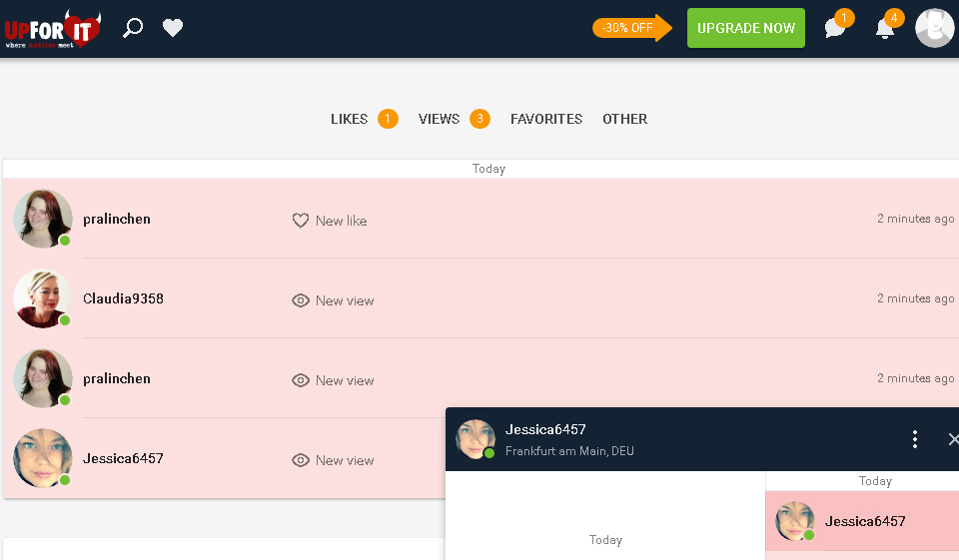Click the Upgrade Now button
The image size is (959, 560).
(745, 28)
